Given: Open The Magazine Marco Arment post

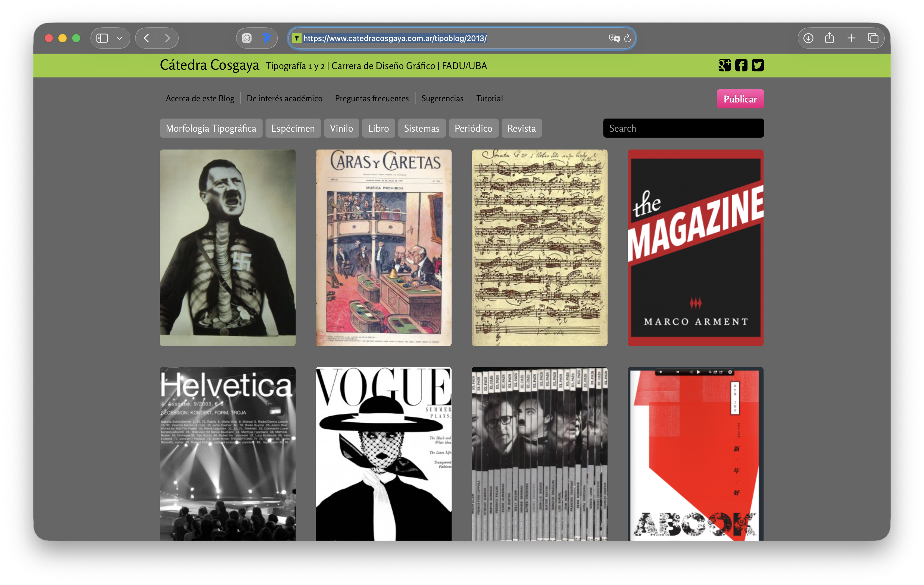Looking at the screenshot, I should click(696, 248).
